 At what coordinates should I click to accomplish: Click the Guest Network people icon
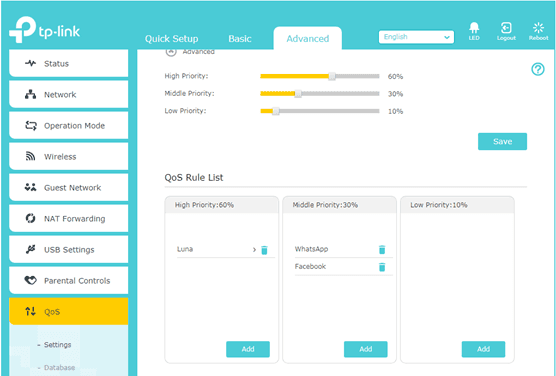pos(30,187)
